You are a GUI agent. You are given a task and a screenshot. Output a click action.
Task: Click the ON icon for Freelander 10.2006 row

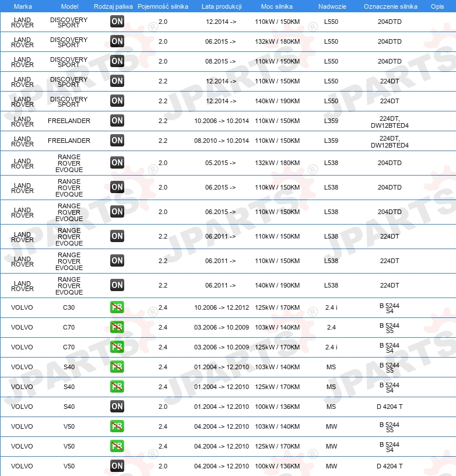coord(117,121)
